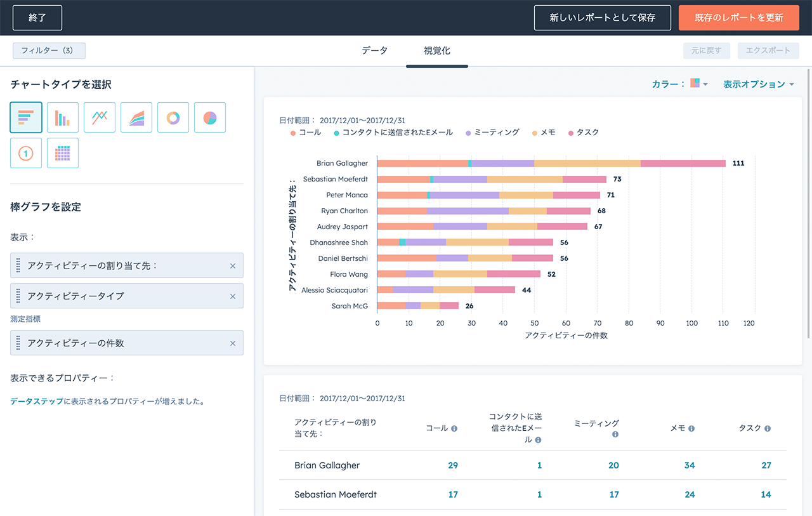The width and height of the screenshot is (812, 516).
Task: Expand the カラー dropdown arrow
Action: [705, 84]
